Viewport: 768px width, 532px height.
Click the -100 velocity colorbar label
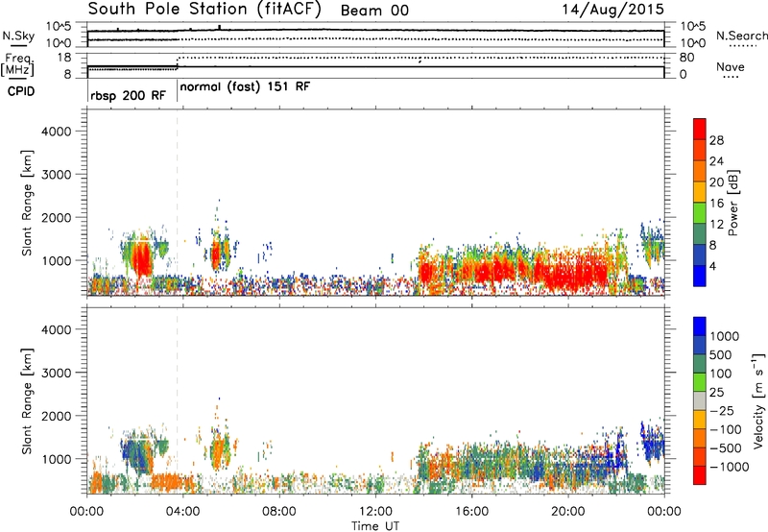pos(726,429)
